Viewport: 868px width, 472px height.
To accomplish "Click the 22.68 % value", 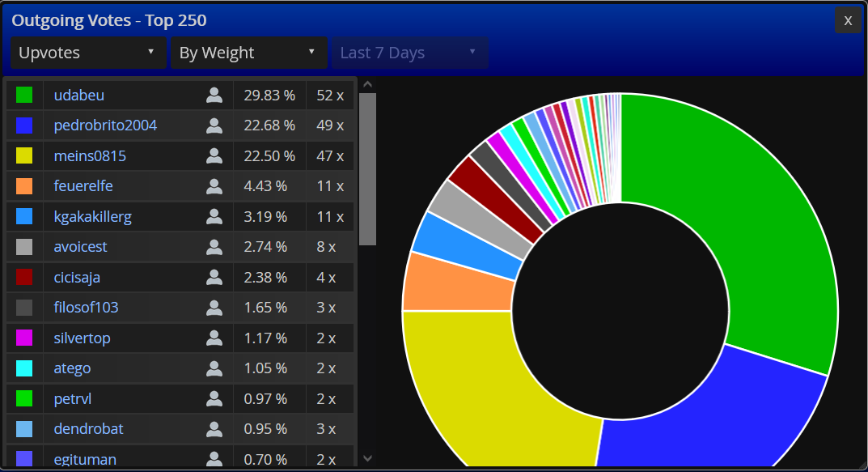I will pos(269,125).
